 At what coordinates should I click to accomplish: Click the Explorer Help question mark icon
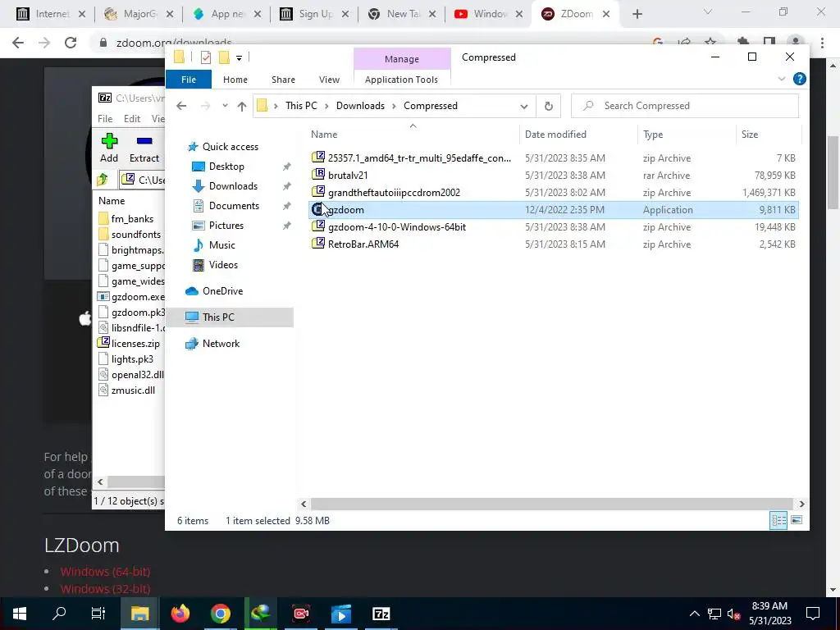[x=799, y=80]
